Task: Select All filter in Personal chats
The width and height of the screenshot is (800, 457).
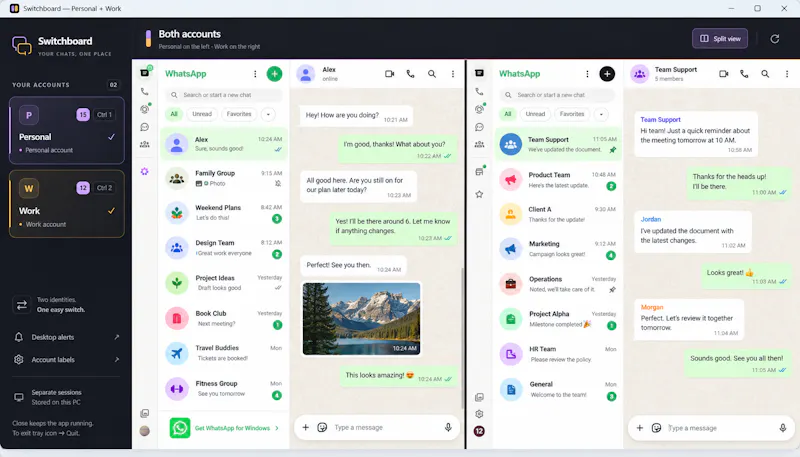Action: click(174, 114)
